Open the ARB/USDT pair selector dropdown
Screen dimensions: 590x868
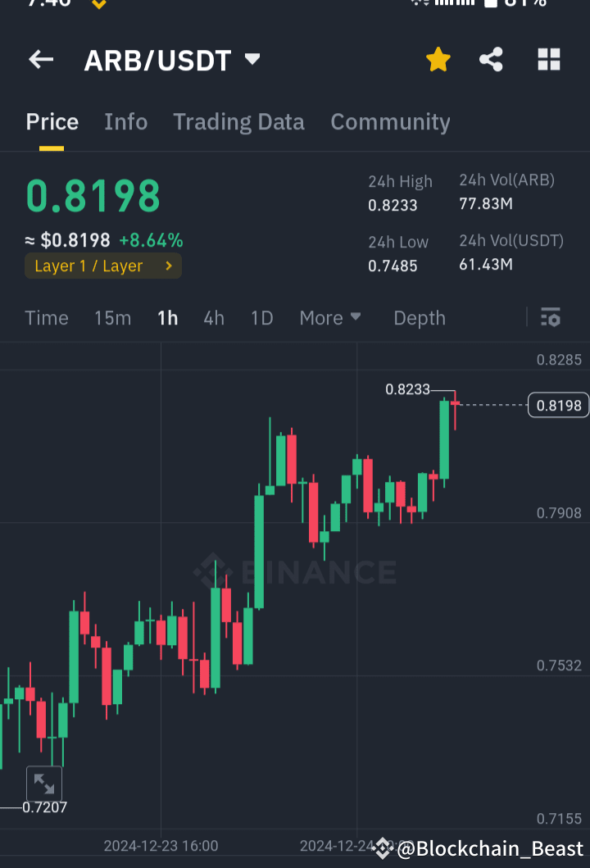tap(252, 59)
